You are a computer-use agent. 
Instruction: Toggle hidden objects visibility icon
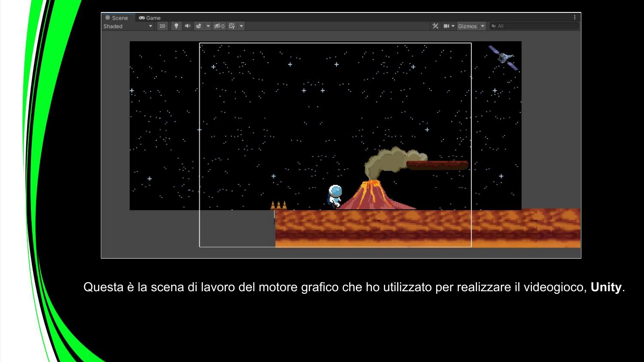(219, 26)
